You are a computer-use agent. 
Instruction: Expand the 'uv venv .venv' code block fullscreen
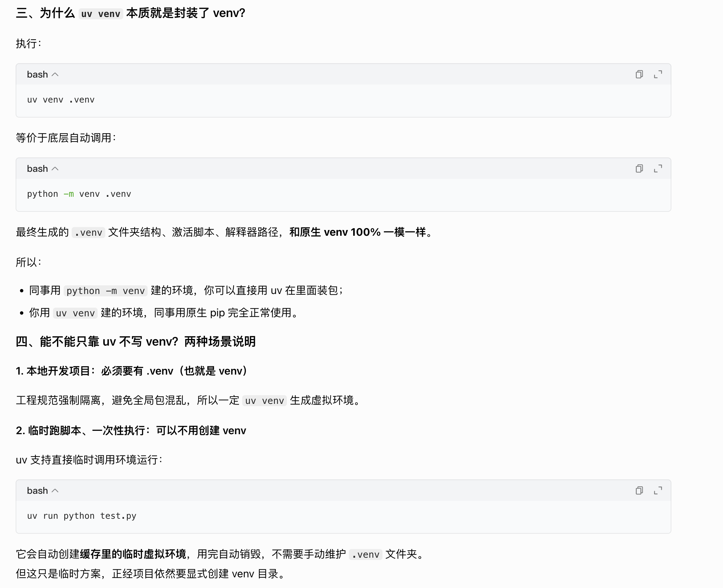coord(658,74)
